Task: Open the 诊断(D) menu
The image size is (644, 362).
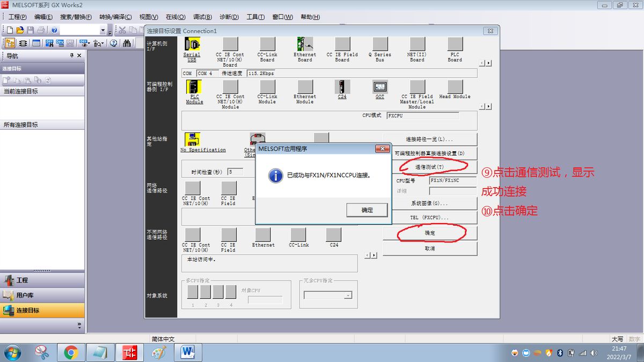Action: [229, 17]
